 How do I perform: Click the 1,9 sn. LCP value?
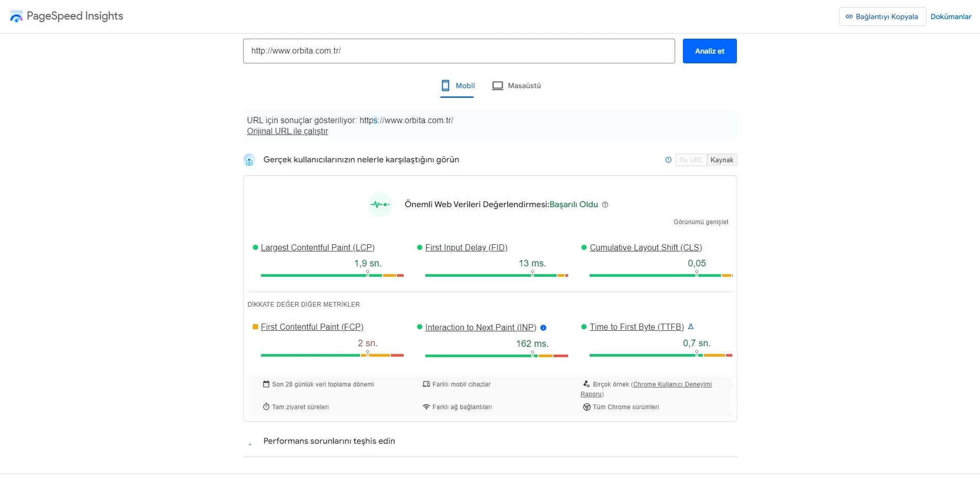pyautogui.click(x=368, y=263)
